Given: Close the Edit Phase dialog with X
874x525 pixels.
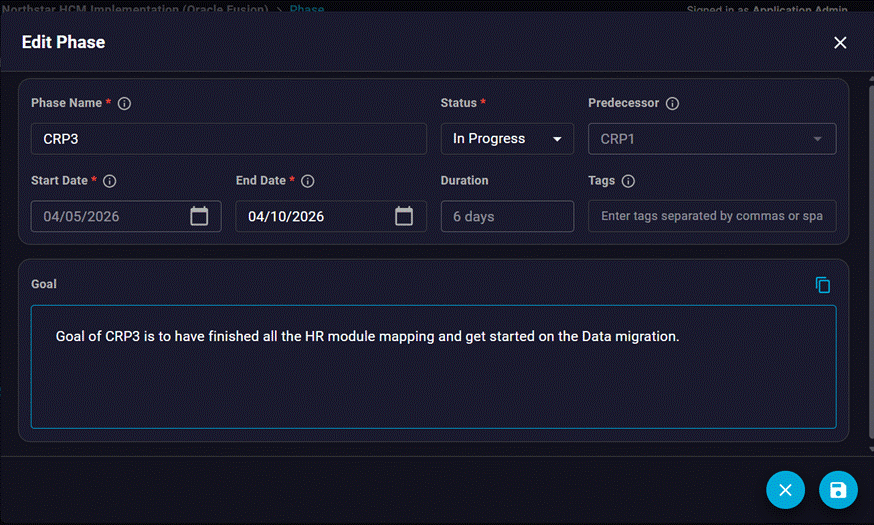Looking at the screenshot, I should 840,42.
